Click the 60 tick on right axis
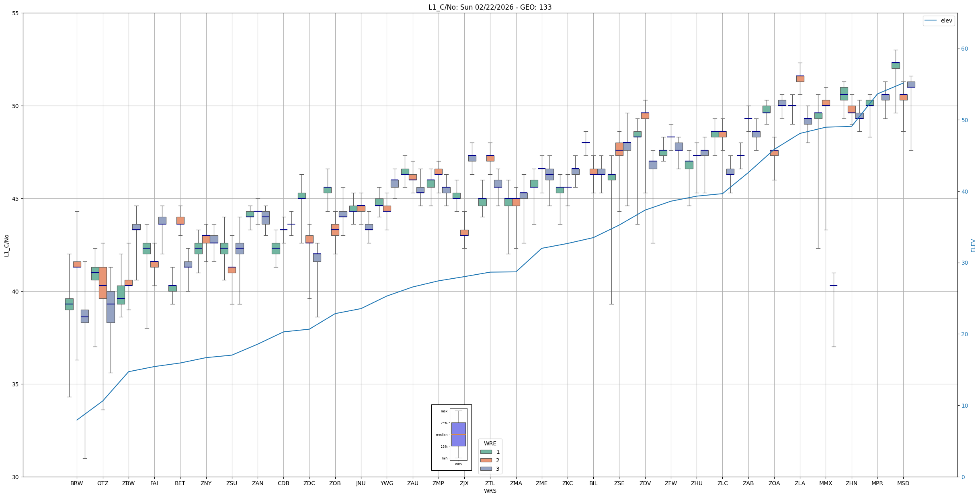Image resolution: width=980 pixels, height=498 pixels. tap(964, 49)
